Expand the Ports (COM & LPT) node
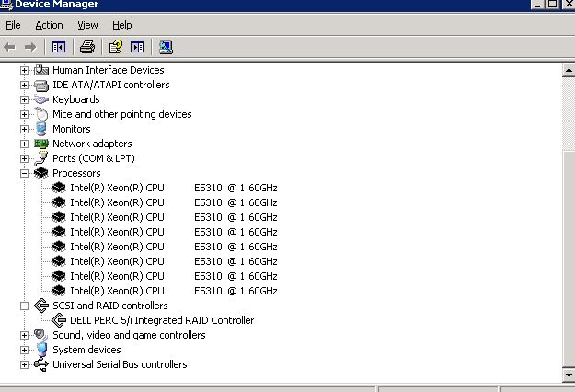The height and width of the screenshot is (392, 575). tap(24, 158)
